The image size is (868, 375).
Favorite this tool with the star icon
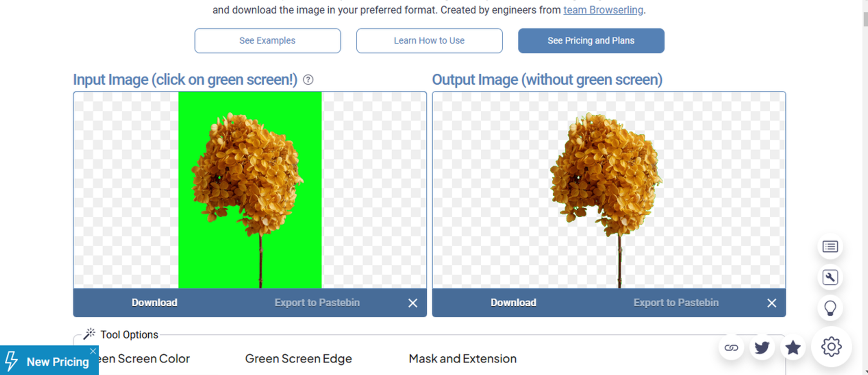[x=792, y=347]
